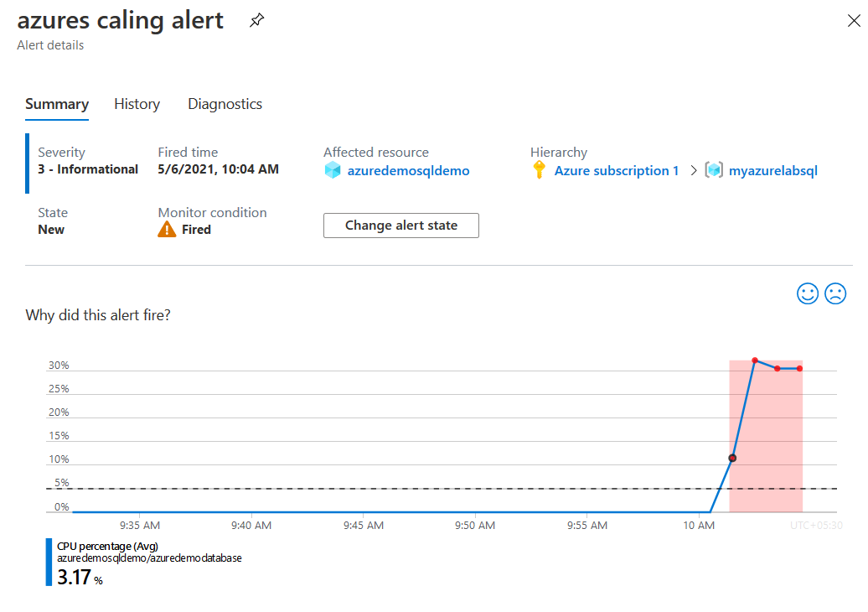Open the myazurelabsql resource group link
This screenshot has width=868, height=612.
(x=772, y=170)
